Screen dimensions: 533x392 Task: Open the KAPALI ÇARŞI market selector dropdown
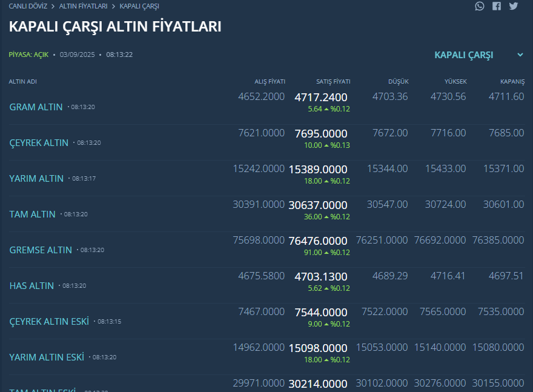[463, 55]
